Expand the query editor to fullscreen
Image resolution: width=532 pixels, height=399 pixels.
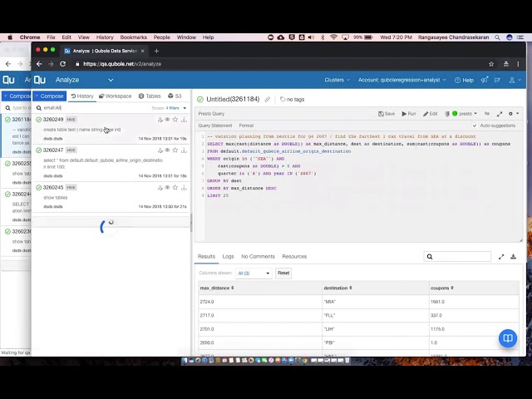[x=500, y=114]
